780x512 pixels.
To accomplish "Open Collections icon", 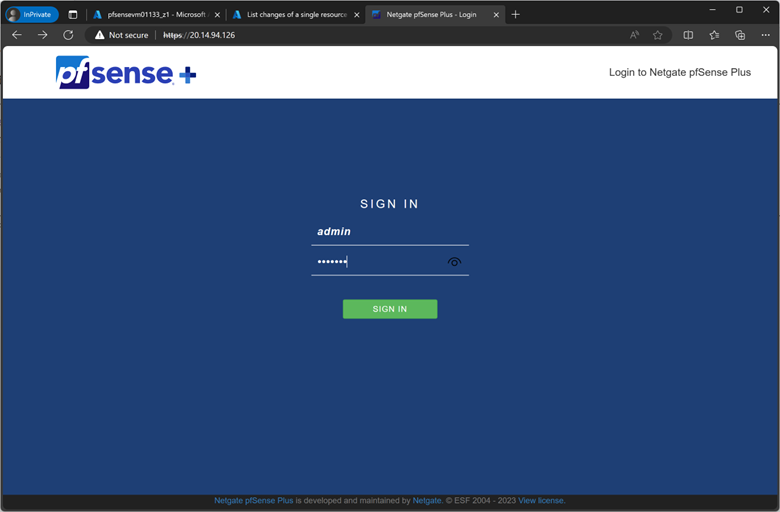I will [x=740, y=35].
